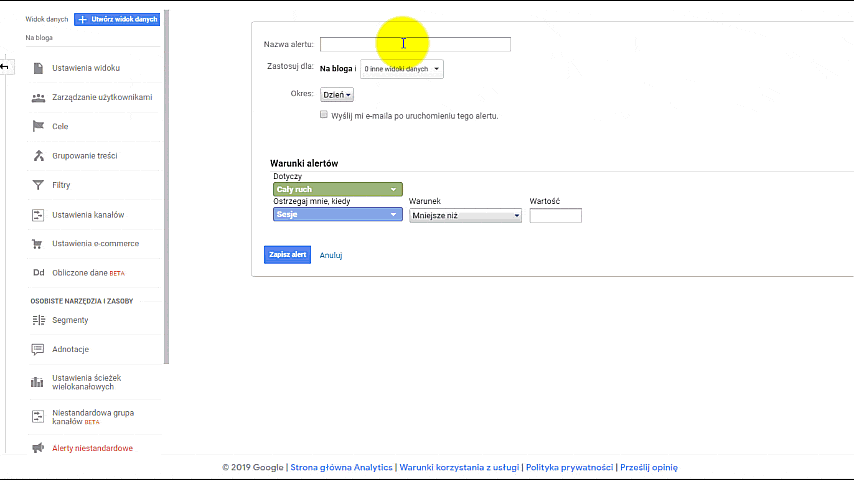Viewport: 854px width, 480px height.
Task: Click 'Prześlij opinię' footer link
Action: 649,467
